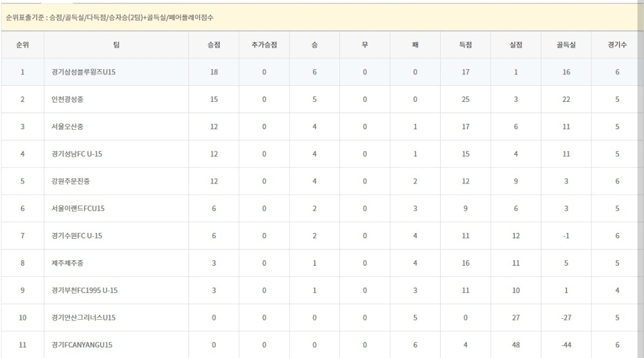This screenshot has height=358, width=644.
Task: Click 골득실 value 22 for 인천광성중
Action: tap(566, 99)
